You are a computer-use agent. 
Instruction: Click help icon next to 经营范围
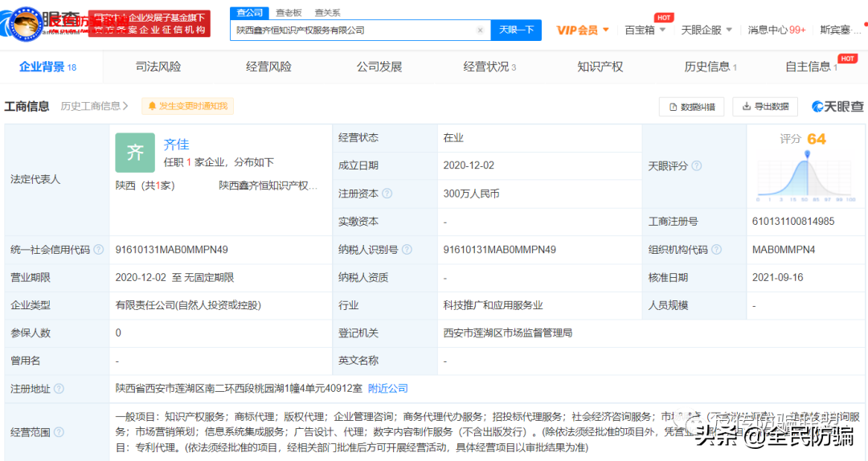click(x=59, y=432)
